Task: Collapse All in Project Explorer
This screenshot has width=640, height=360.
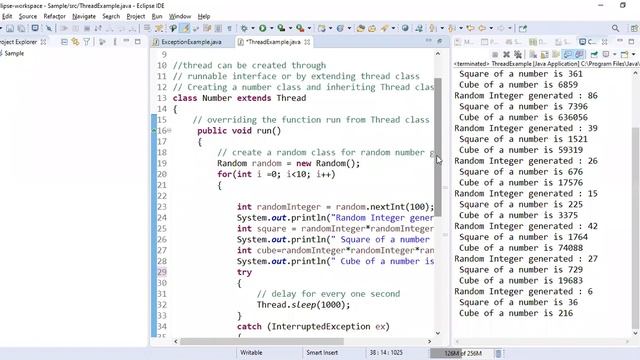Action: (x=64, y=42)
